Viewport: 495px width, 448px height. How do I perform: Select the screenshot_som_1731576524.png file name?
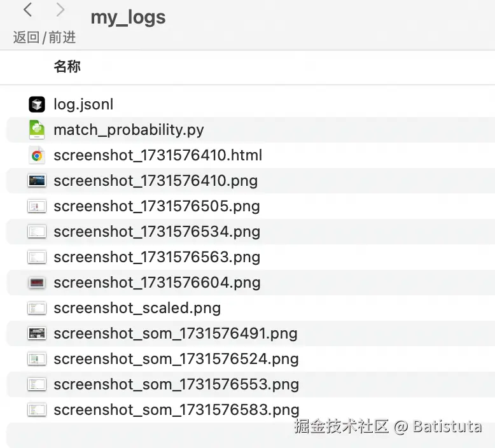tap(176, 359)
